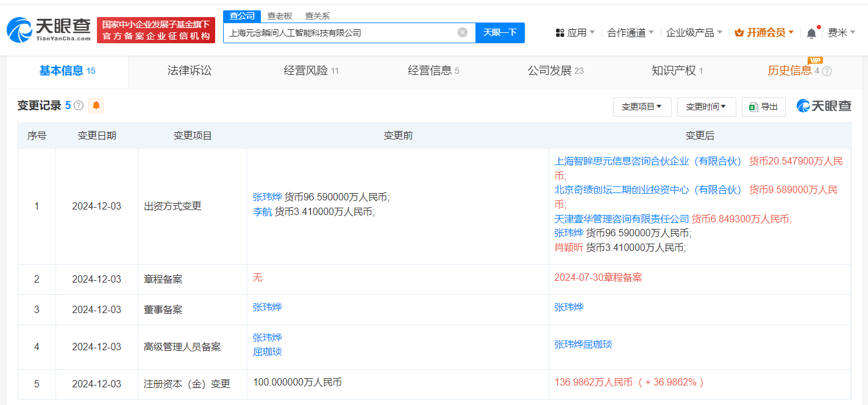Switch to 查公司 search tab
The height and width of the screenshot is (405, 868).
click(242, 16)
